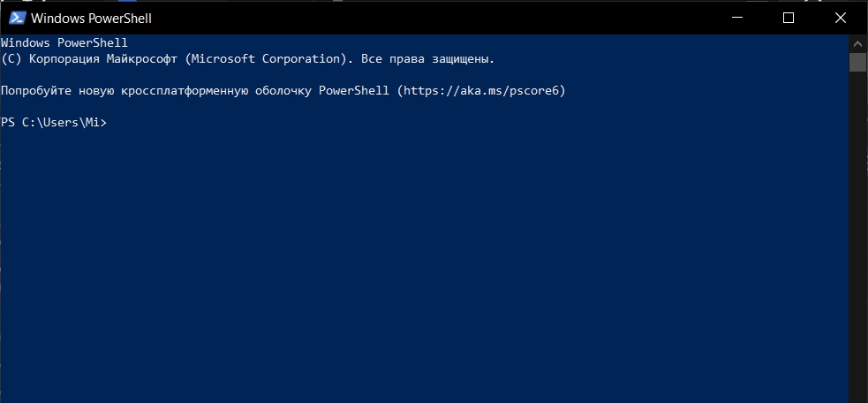Image resolution: width=868 pixels, height=403 pixels.
Task: Place cursor right after the prompt's > sign
Action: (x=109, y=123)
